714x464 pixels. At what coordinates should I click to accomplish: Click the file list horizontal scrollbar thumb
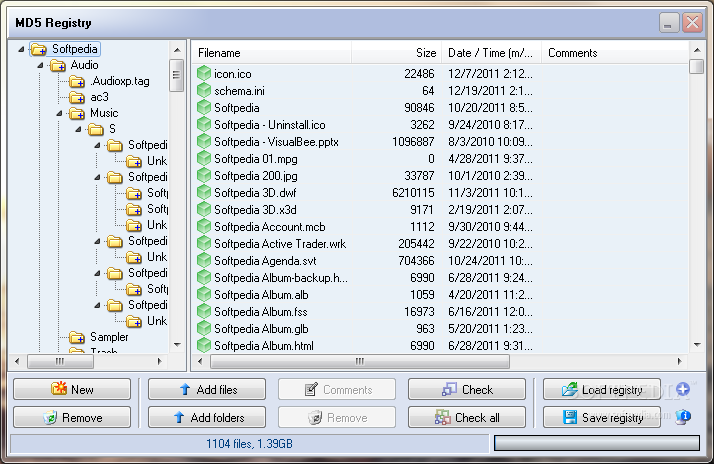(x=360, y=362)
